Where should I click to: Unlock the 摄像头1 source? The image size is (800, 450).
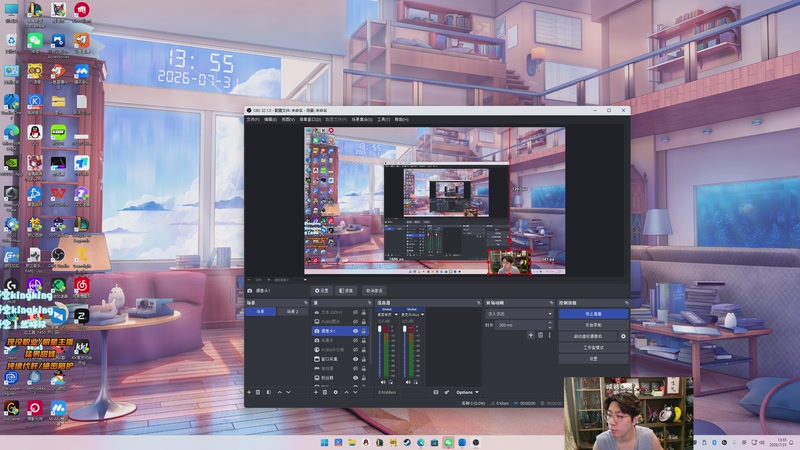[364, 331]
